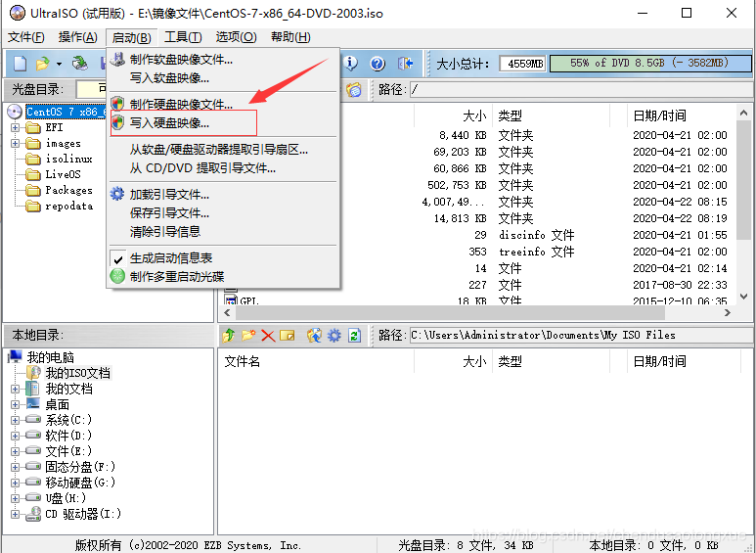
Task: Open the 文件(F) menu
Action: click(26, 37)
